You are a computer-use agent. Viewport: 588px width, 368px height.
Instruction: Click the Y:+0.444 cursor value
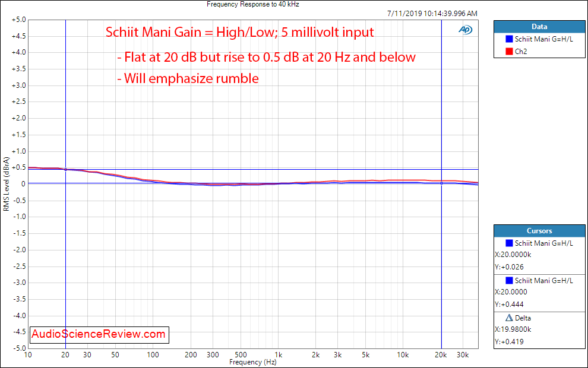(x=509, y=304)
